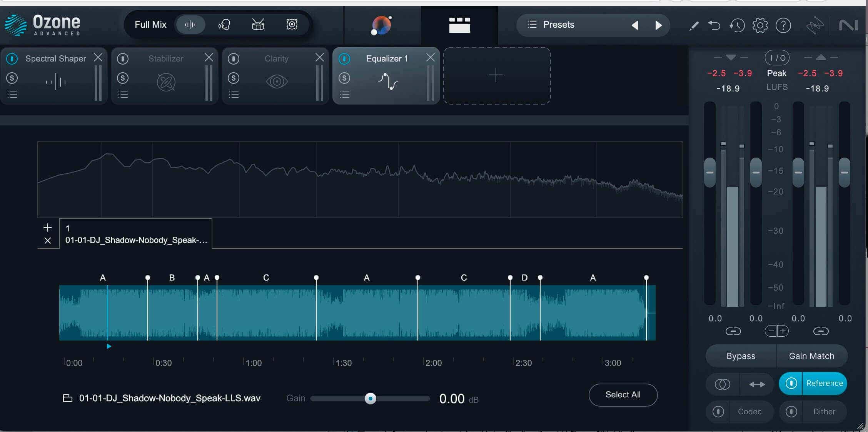Click the Gain Match button
This screenshot has width=868, height=432.
[812, 356]
